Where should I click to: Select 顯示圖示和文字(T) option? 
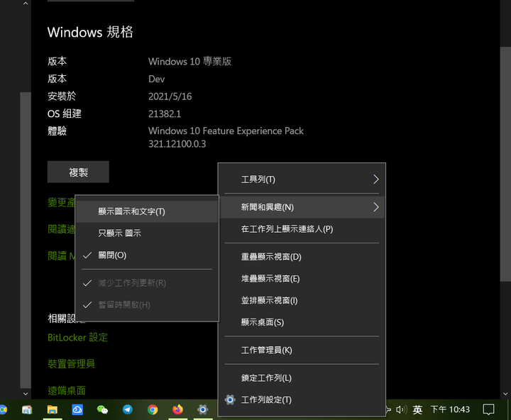click(147, 212)
